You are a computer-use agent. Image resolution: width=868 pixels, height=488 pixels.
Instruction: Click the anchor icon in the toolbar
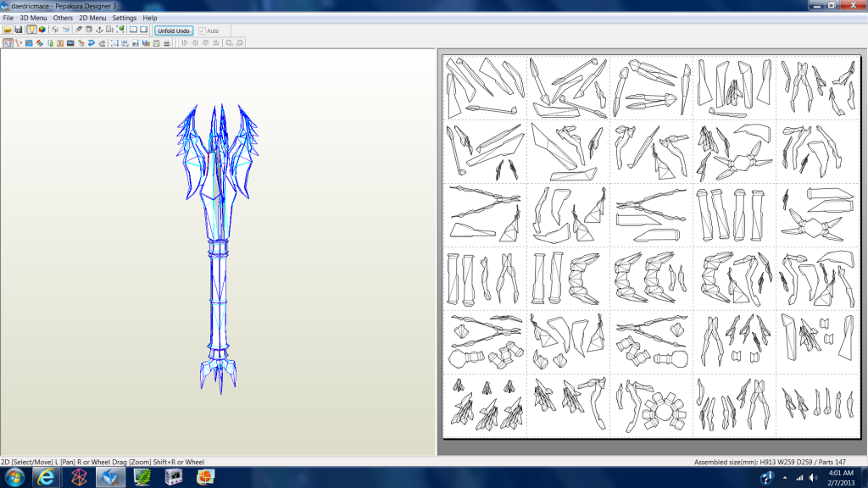(x=100, y=30)
